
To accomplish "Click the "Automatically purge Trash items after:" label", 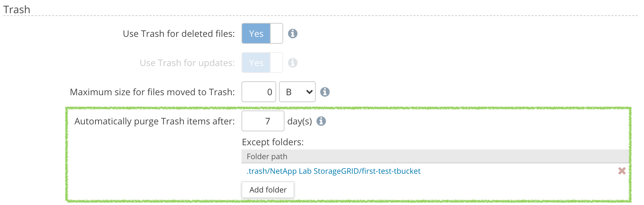I will click(x=154, y=121).
